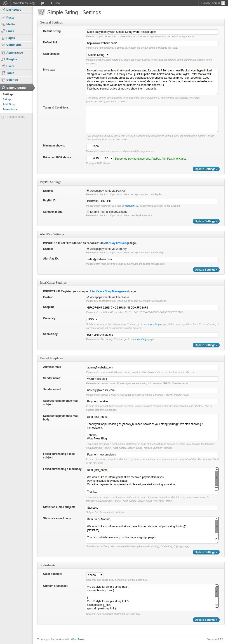Click into the PayPal ID input field
Viewport: 228px width, 644px height.
pyautogui.click(x=152, y=201)
